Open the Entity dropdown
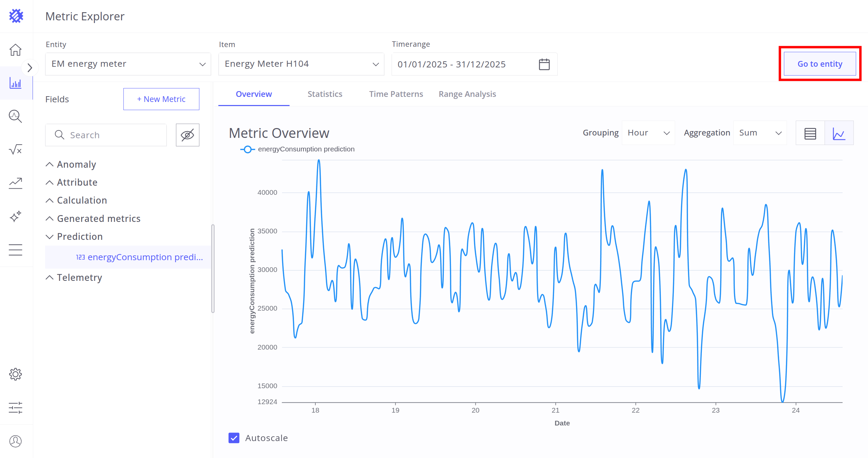The height and width of the screenshot is (458, 868). [128, 64]
